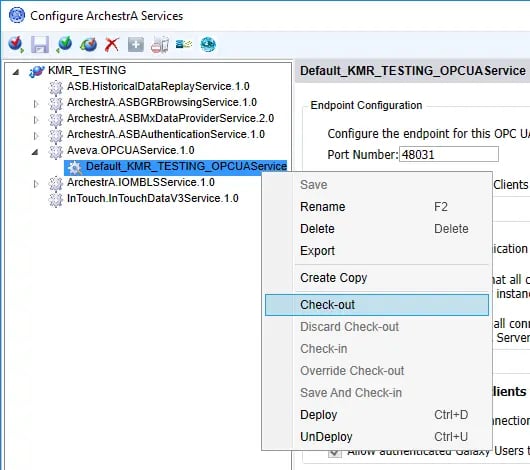
Task: Click the Configure ArchestrA Services title icon
Action: [17, 15]
